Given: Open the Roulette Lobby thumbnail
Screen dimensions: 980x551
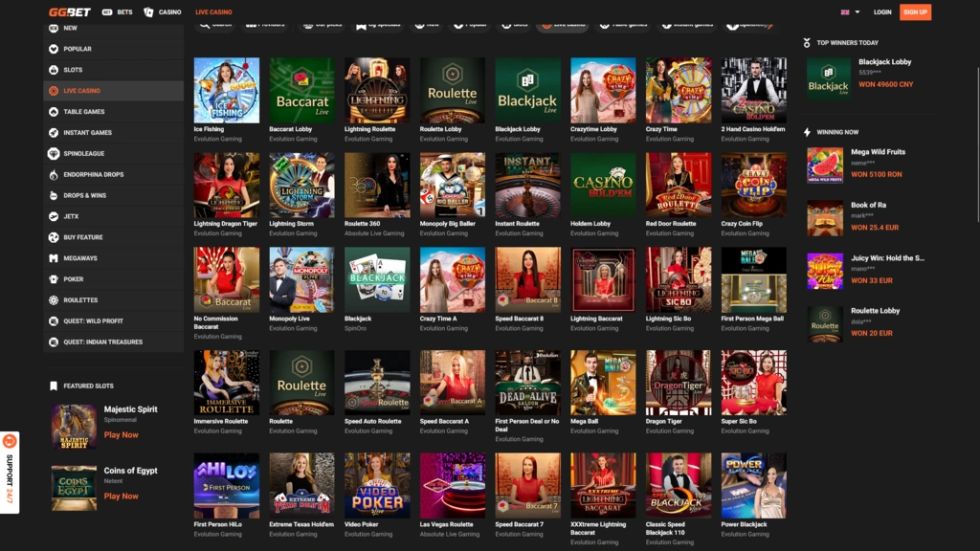Looking at the screenshot, I should click(x=453, y=91).
